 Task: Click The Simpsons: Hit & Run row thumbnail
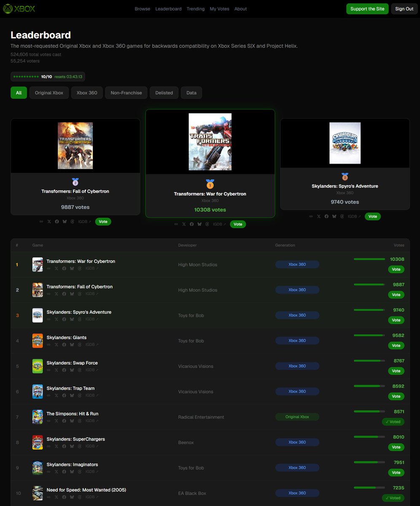coord(38,417)
